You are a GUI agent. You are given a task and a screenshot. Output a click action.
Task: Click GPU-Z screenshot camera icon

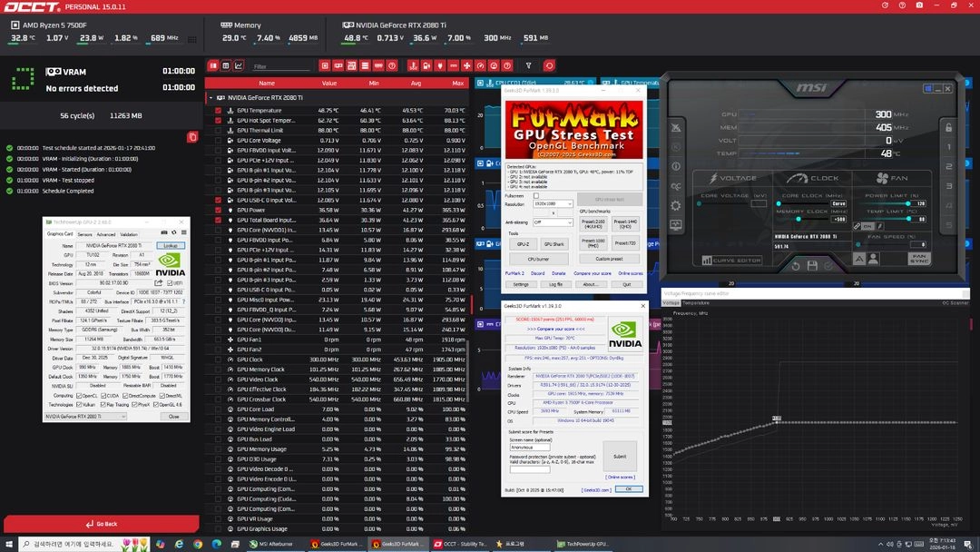(163, 232)
